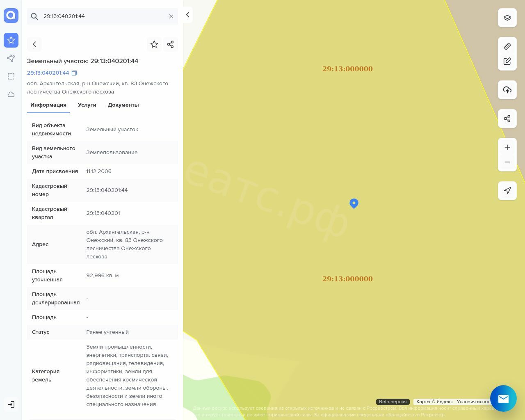The width and height of the screenshot is (525, 420).
Task: Switch to the Документы tab
Action: point(123,105)
